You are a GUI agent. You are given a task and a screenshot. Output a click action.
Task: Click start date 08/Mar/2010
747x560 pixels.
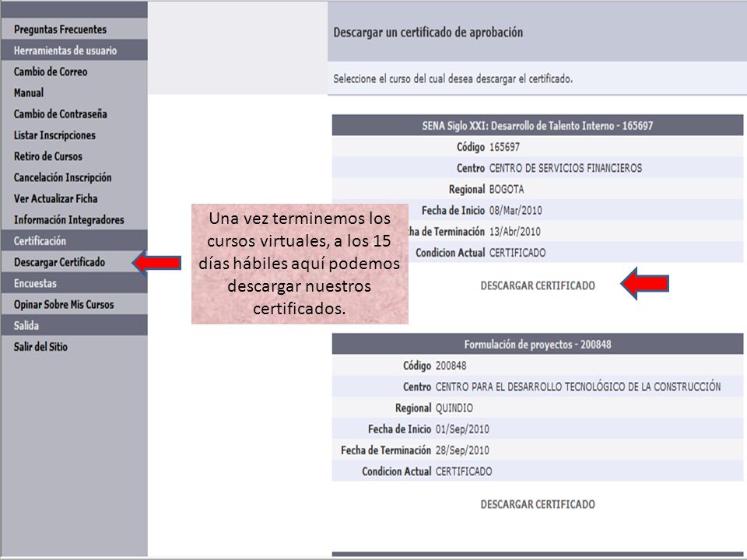pos(515,211)
